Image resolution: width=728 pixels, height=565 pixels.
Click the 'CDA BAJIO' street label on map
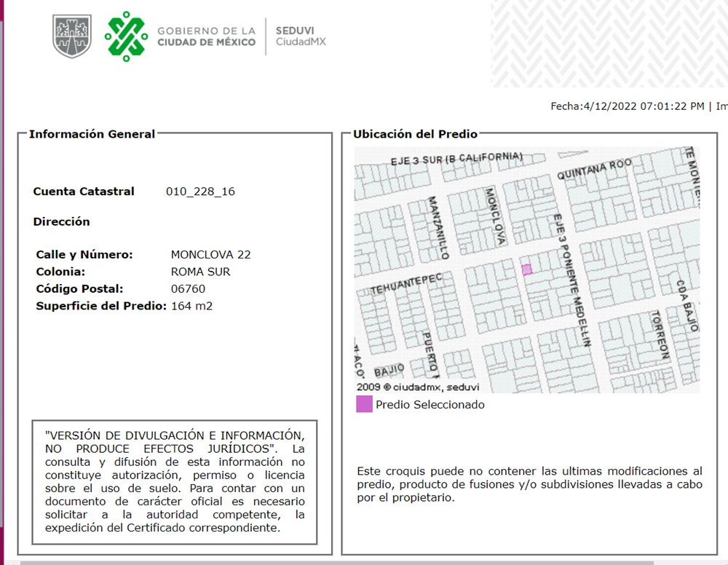[x=688, y=306]
